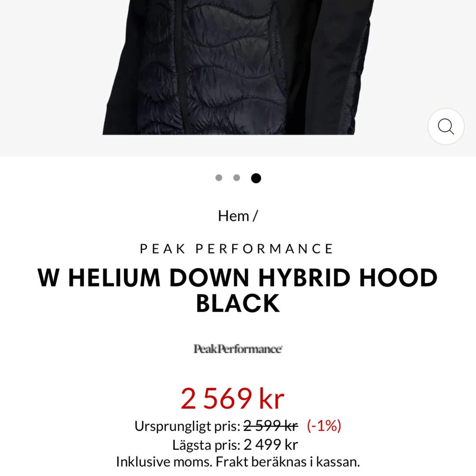Switch to the second carousel dot

[x=237, y=178]
